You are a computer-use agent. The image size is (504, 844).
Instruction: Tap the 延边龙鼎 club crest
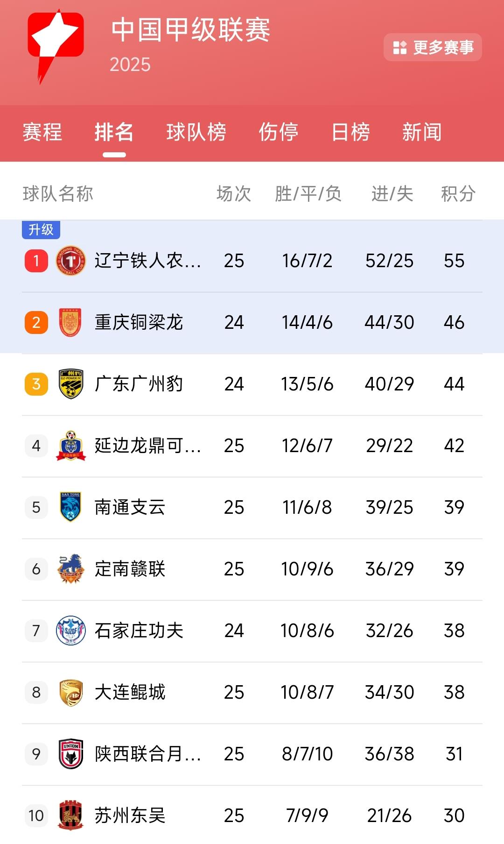pyautogui.click(x=71, y=446)
